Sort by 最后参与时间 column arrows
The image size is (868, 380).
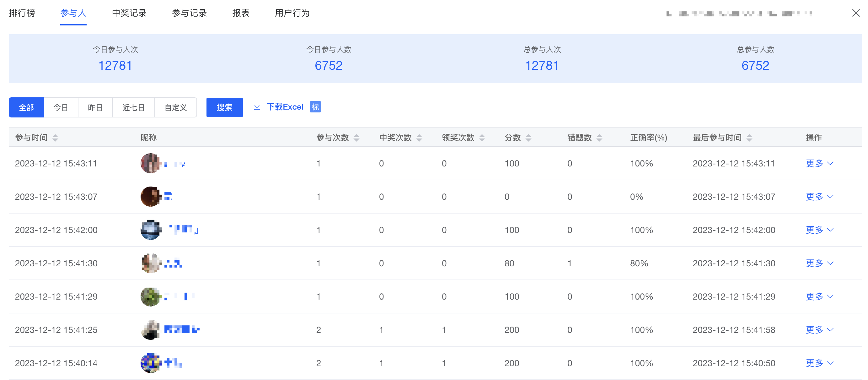pos(749,138)
